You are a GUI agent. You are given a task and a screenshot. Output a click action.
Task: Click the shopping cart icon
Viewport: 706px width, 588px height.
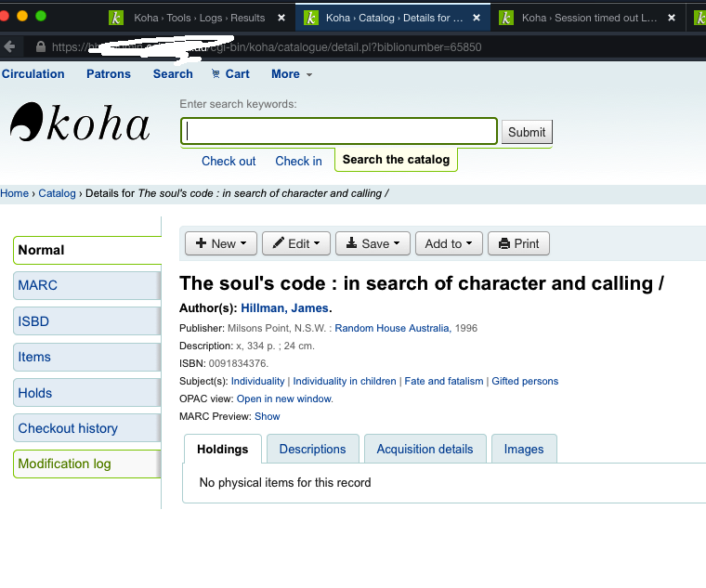[216, 74]
